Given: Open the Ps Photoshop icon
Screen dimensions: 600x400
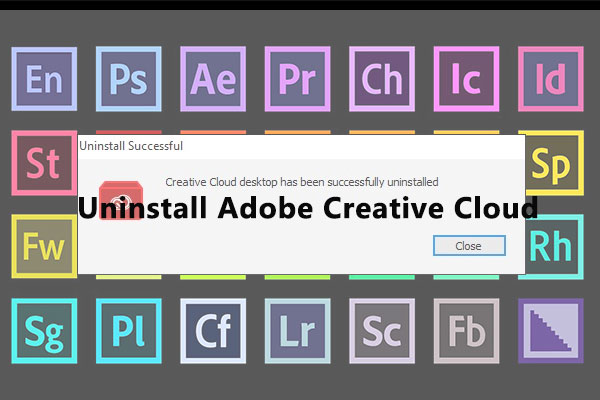Looking at the screenshot, I should pyautogui.click(x=129, y=79).
